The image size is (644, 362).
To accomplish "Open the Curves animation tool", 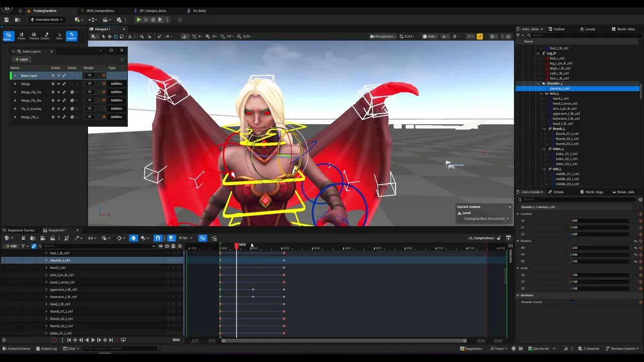I will (8, 36).
